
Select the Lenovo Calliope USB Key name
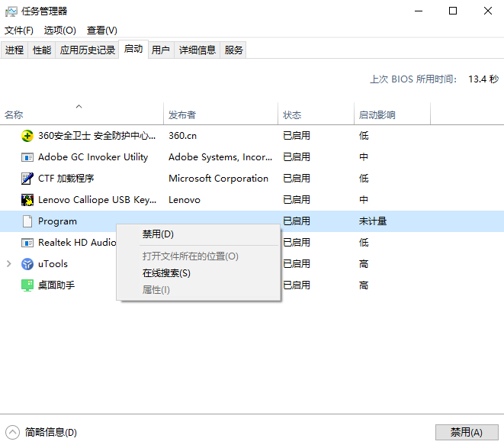(x=97, y=200)
